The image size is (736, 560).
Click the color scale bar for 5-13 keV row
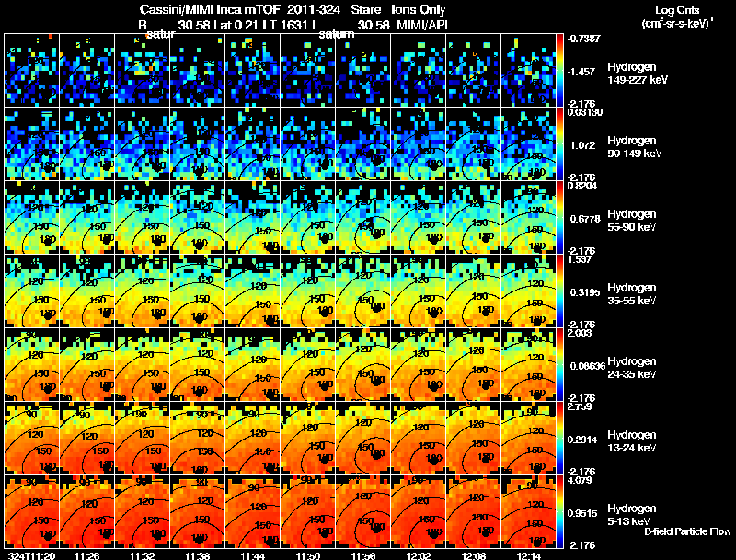click(559, 512)
